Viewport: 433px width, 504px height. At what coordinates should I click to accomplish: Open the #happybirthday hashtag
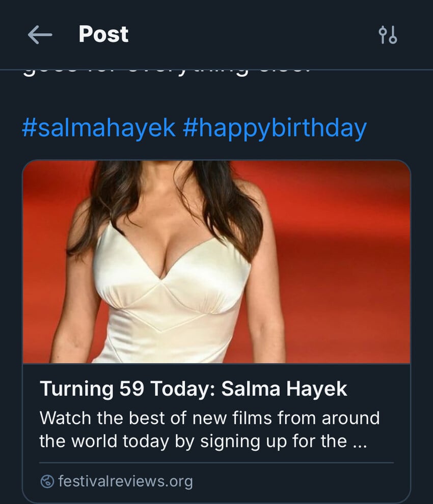[x=274, y=128]
